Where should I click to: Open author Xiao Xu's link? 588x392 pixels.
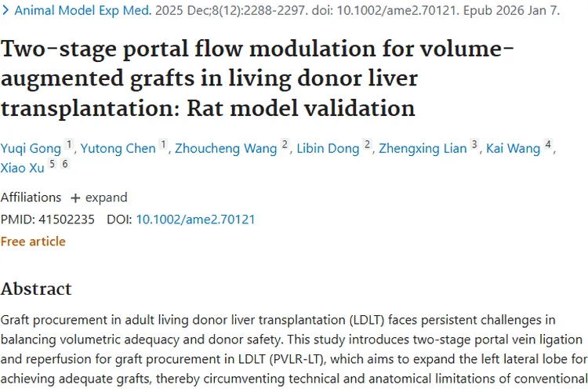click(23, 167)
